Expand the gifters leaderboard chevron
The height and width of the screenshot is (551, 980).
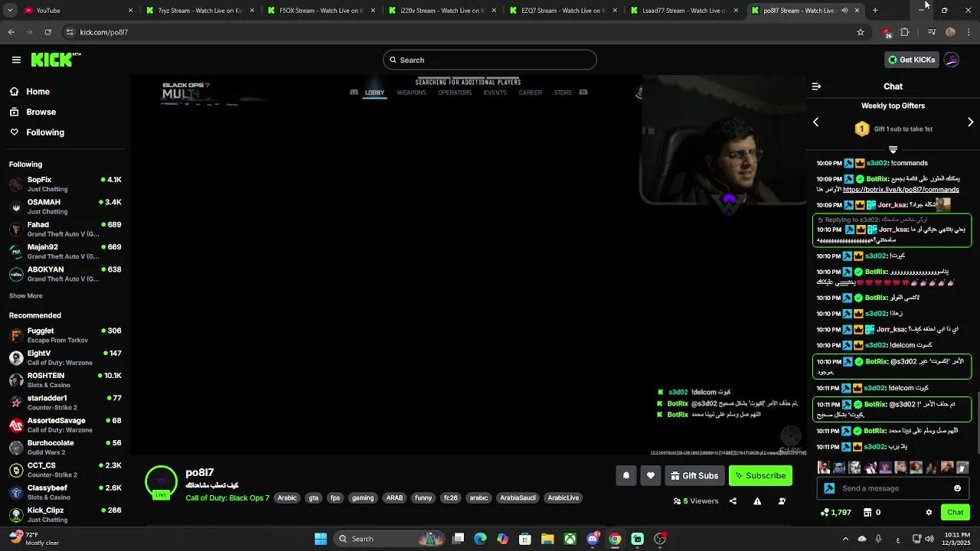[x=893, y=149]
